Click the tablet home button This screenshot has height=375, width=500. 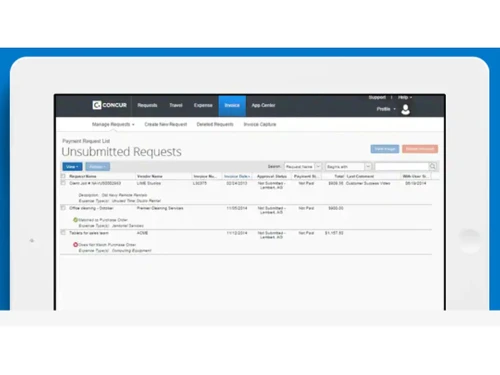[x=469, y=241]
